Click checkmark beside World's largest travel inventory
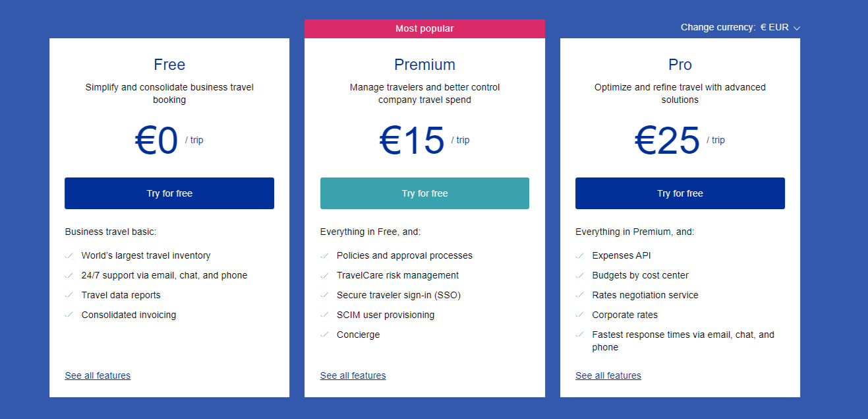Screen dimensions: 868x419 (x=69, y=255)
